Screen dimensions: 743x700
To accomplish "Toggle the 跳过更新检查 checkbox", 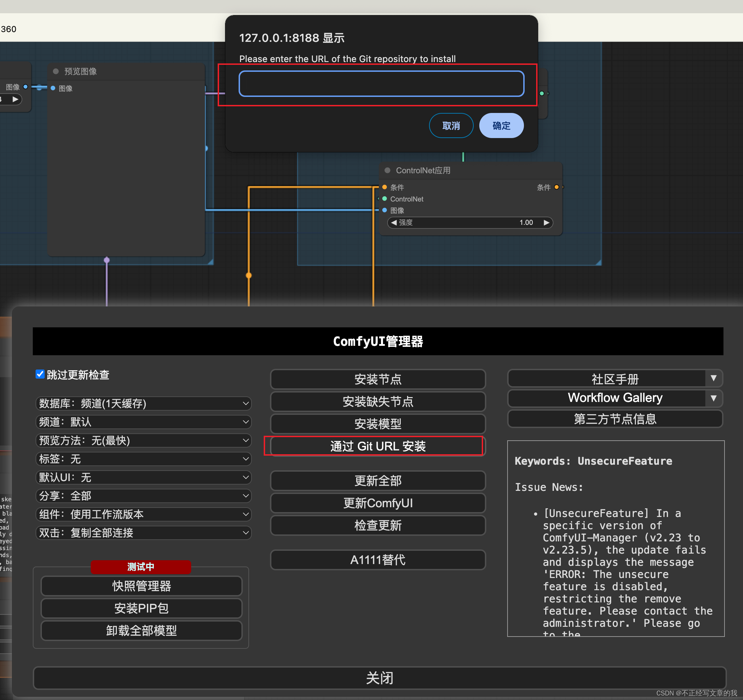I will tap(40, 374).
